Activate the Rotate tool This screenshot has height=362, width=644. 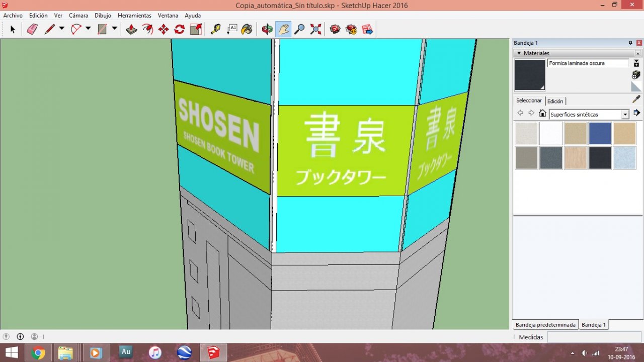pos(180,30)
